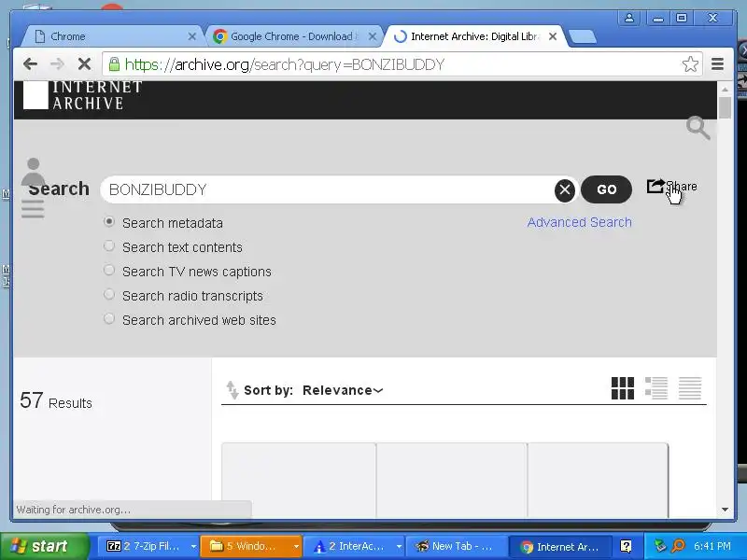Select Search text contents option
This screenshot has width=747, height=560.
[x=109, y=246]
